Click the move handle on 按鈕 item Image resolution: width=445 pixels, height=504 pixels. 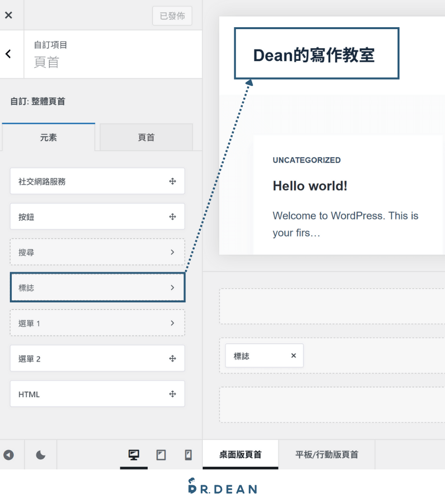click(x=173, y=216)
